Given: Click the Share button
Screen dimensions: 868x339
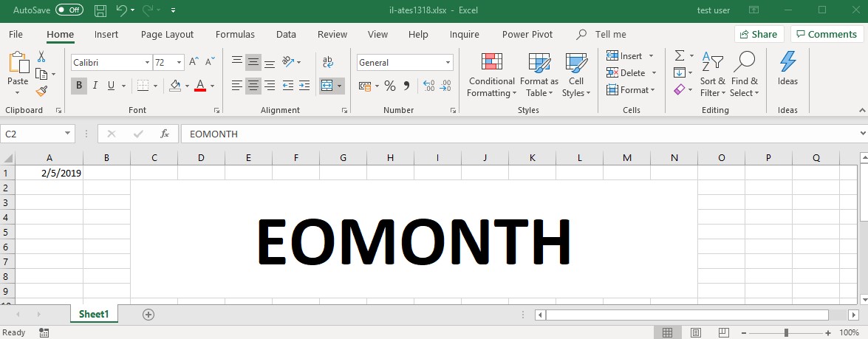Looking at the screenshot, I should [x=758, y=34].
